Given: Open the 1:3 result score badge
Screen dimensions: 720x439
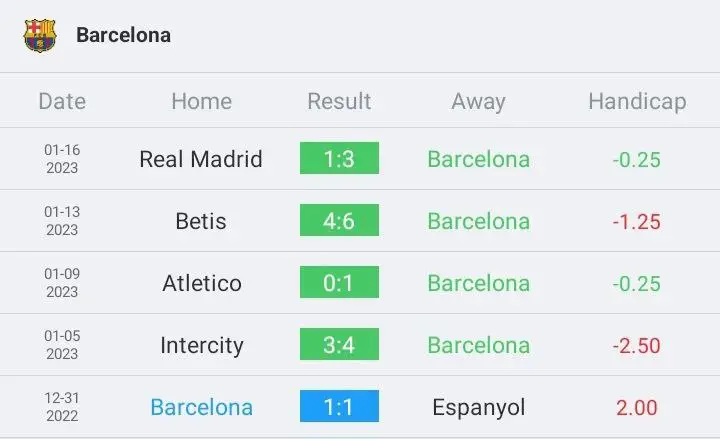Looking at the screenshot, I should tap(339, 158).
